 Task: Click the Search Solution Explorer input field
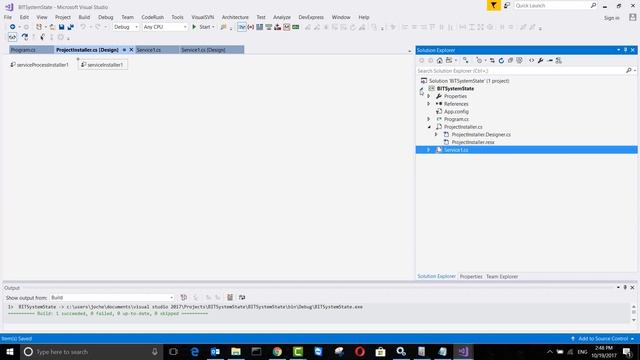tap(521, 71)
